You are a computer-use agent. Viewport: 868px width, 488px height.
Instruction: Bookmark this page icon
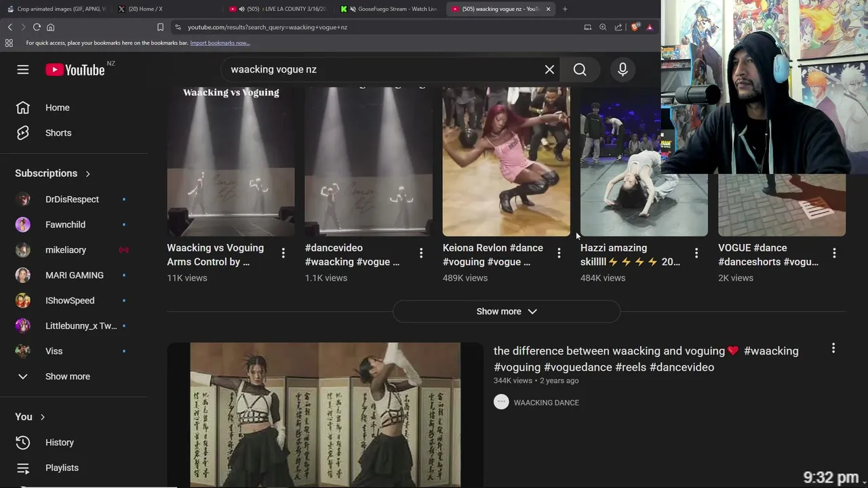click(x=160, y=27)
